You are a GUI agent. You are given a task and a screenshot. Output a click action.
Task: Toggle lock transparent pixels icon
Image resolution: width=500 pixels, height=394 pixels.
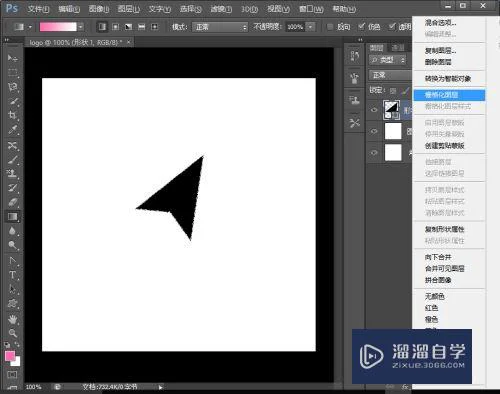pos(393,91)
